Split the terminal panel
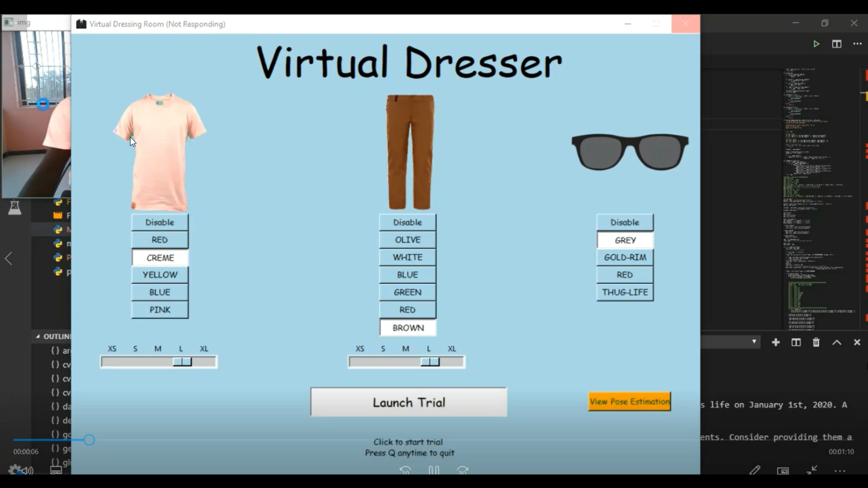 point(796,342)
